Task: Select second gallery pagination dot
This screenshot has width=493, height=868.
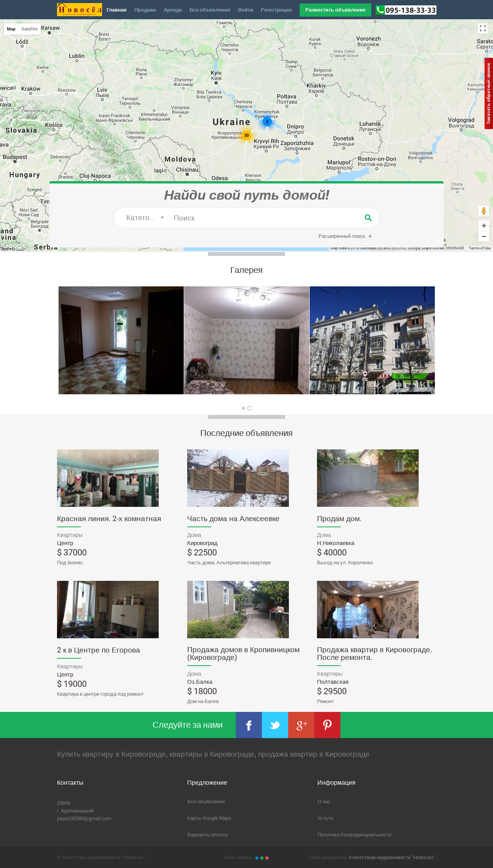Action: pyautogui.click(x=250, y=408)
